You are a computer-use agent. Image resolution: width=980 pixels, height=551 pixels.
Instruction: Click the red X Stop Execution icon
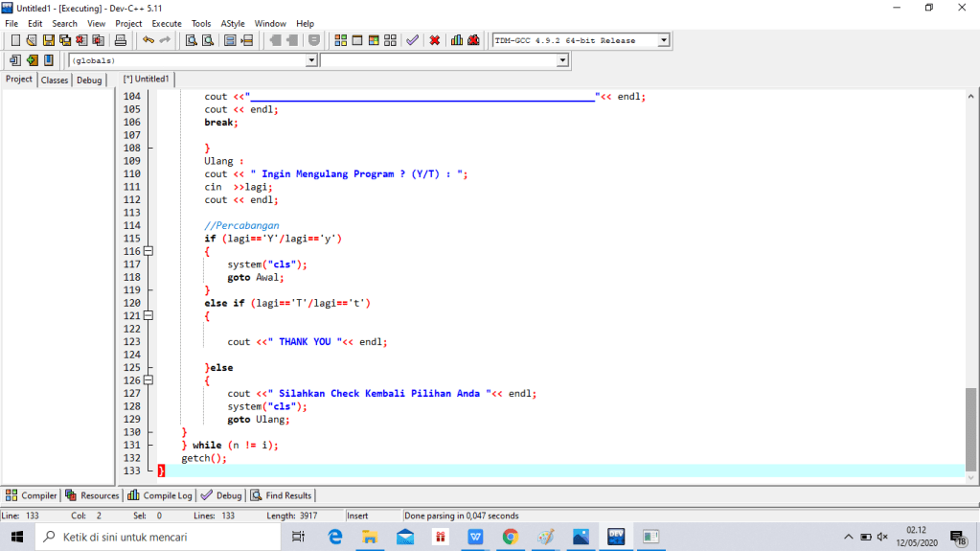point(435,40)
